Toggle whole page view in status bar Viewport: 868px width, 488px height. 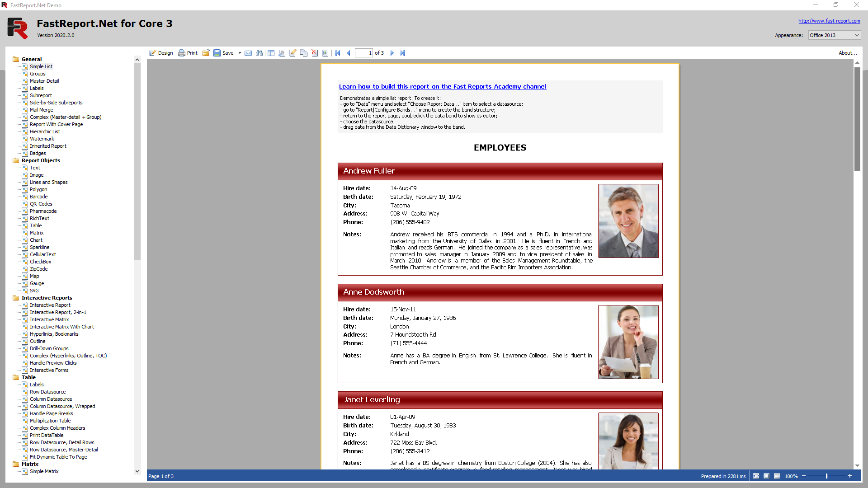(x=766, y=476)
